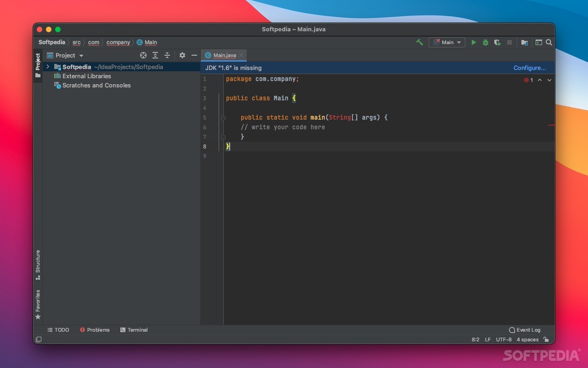588x368 pixels.
Task: Open the Project view selector dropdown
Action: (65, 55)
